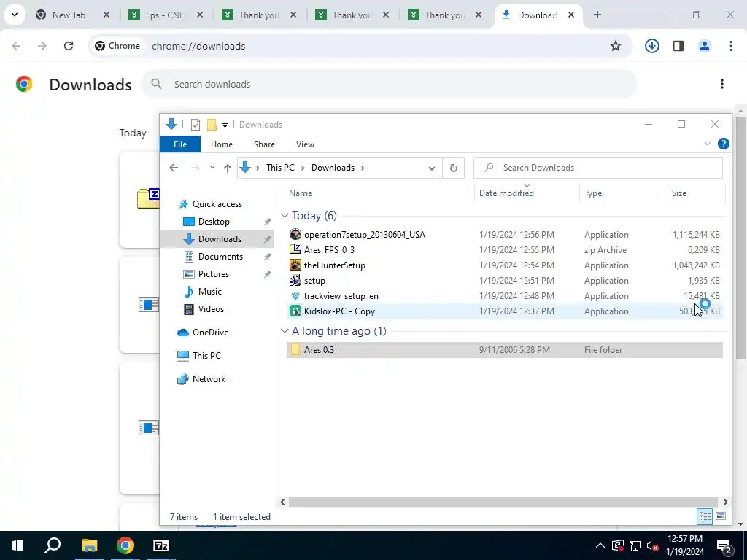Expand the Explorer ribbon chevron

(708, 144)
